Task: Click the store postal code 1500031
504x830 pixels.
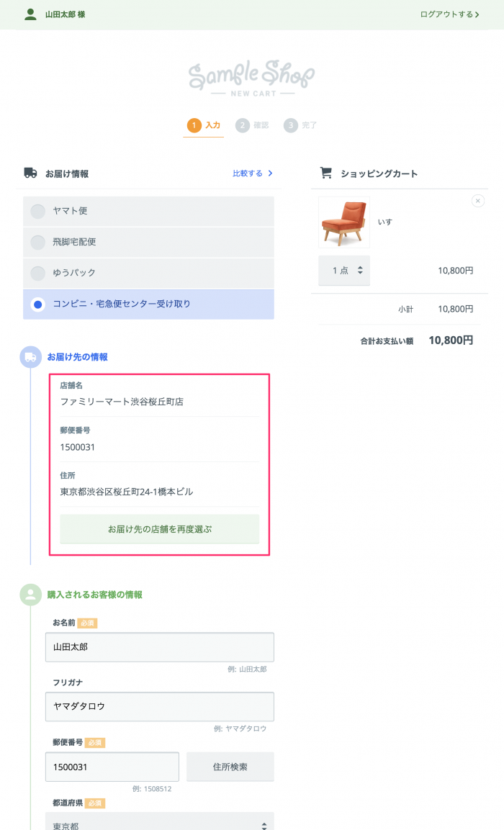Action: (x=77, y=447)
